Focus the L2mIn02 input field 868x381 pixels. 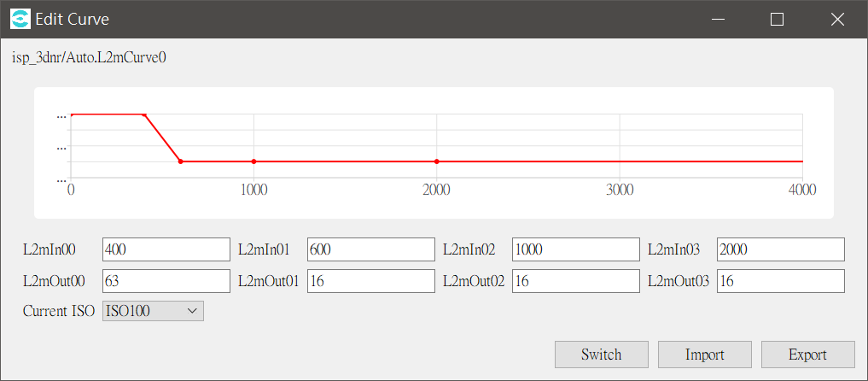pos(576,249)
